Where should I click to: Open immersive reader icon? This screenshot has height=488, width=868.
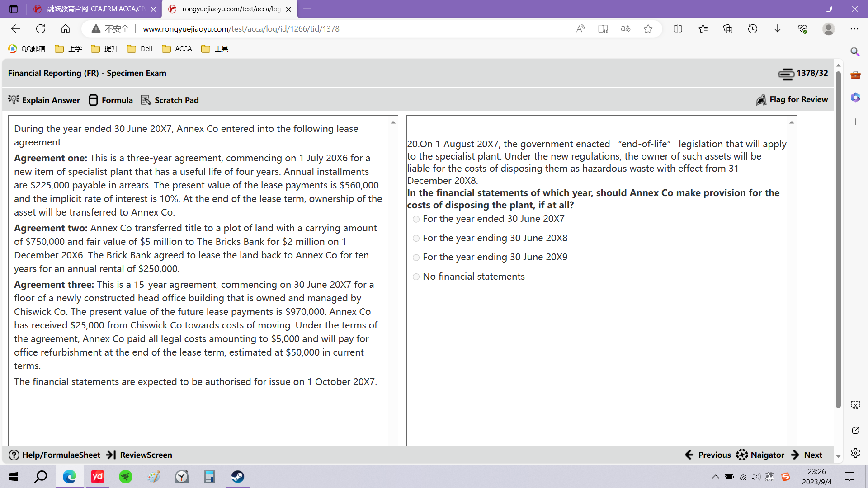603,29
